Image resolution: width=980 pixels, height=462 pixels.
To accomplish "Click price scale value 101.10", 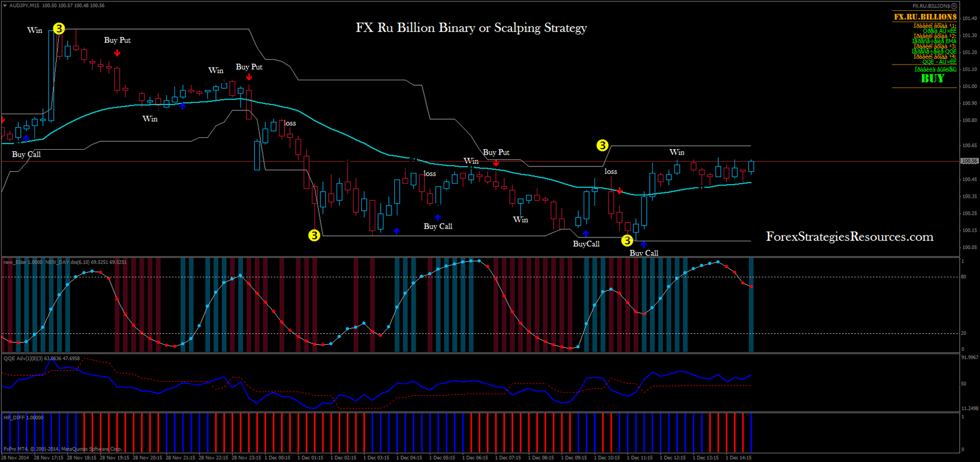I will tap(969, 69).
